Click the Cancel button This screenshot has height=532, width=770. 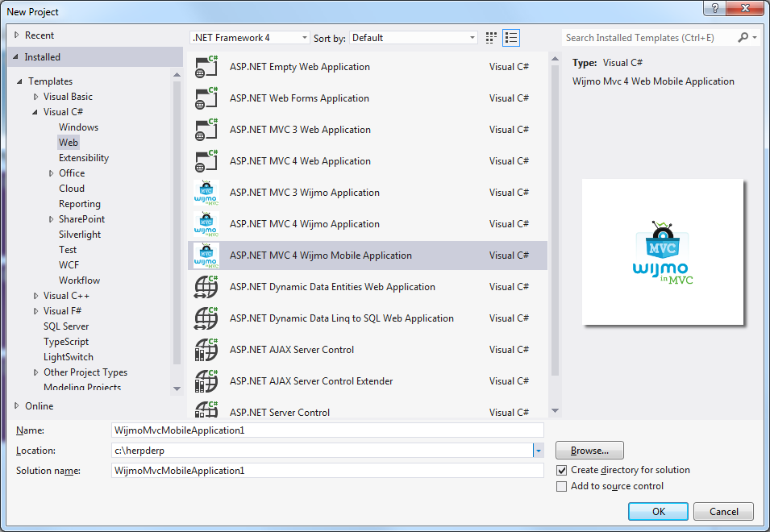click(x=723, y=511)
